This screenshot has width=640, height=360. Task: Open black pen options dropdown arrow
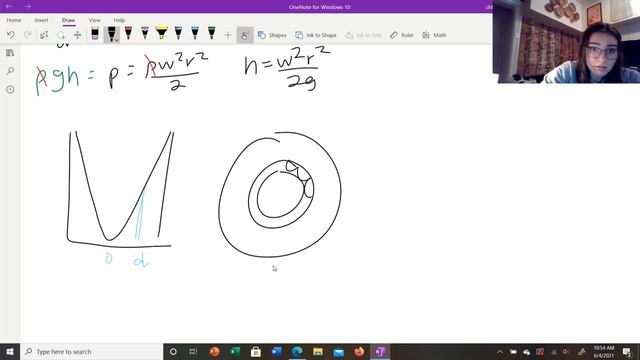point(117,40)
